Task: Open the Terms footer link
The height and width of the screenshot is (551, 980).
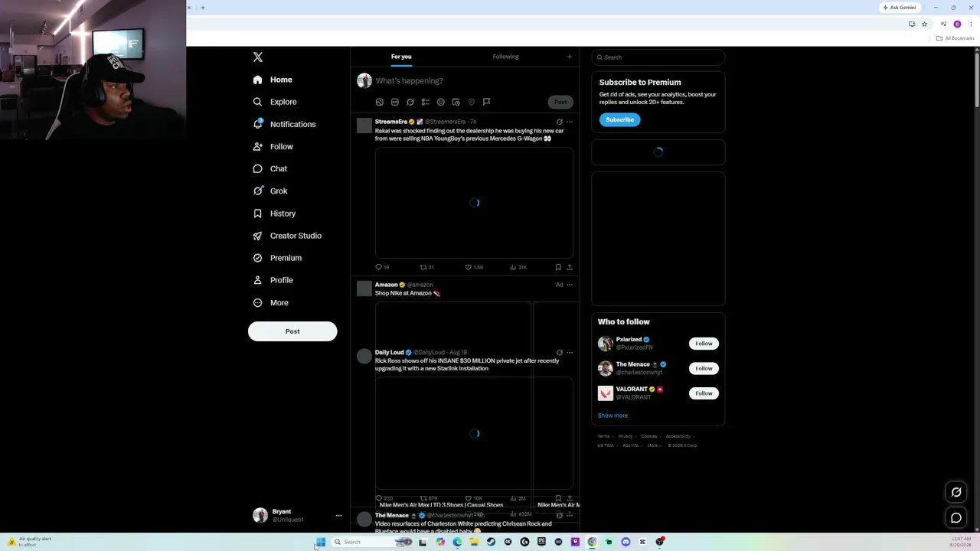Action: [x=603, y=436]
